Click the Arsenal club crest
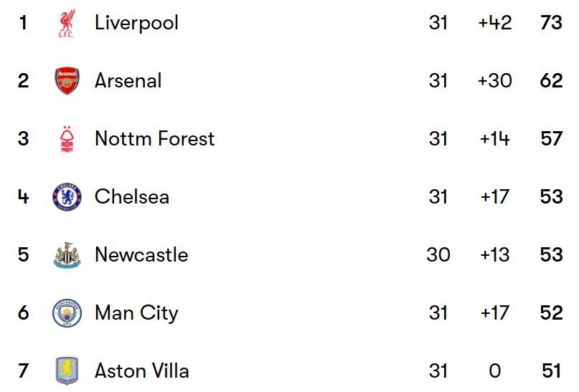The width and height of the screenshot is (579, 392). [x=67, y=81]
